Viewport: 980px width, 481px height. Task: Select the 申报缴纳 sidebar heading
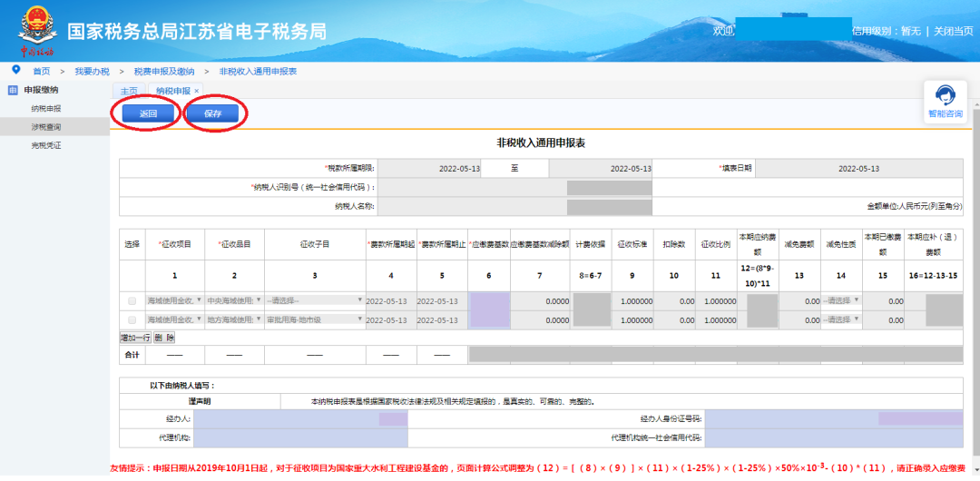point(41,90)
